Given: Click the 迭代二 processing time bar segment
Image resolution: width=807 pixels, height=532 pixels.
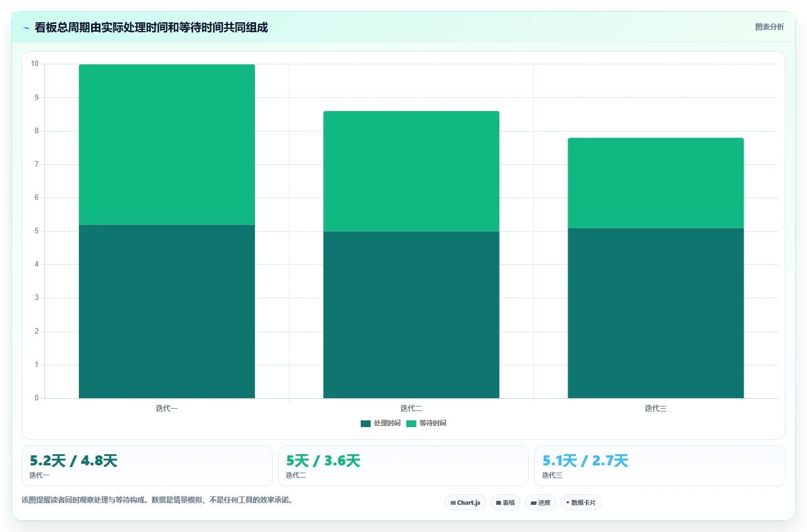Looking at the screenshot, I should click(x=411, y=315).
